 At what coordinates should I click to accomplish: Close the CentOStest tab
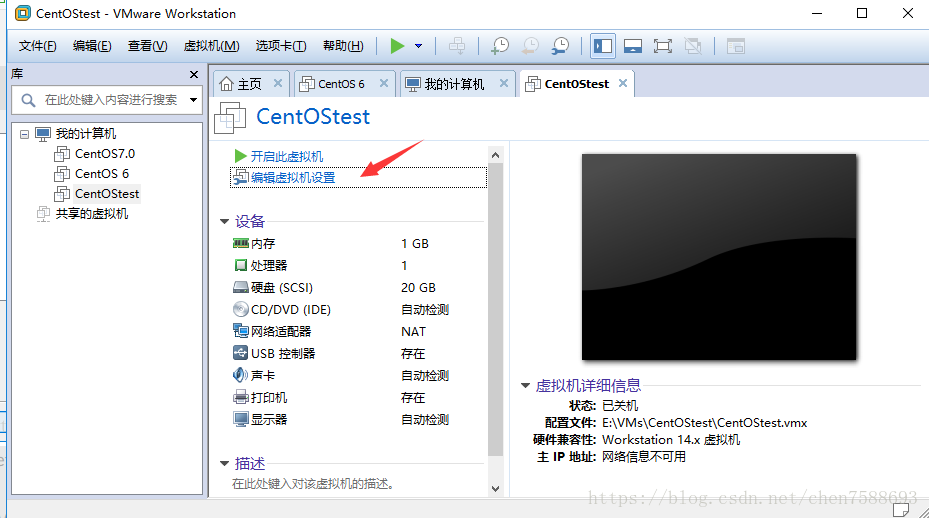(x=623, y=84)
